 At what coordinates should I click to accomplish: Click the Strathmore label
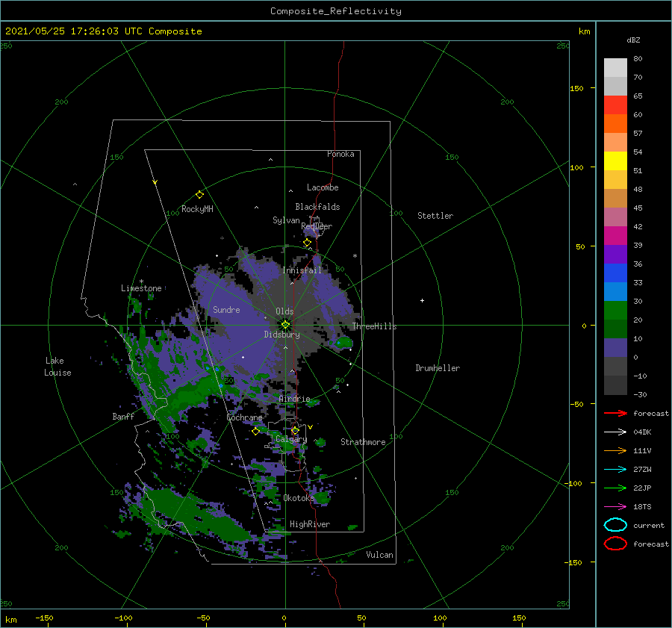363,442
